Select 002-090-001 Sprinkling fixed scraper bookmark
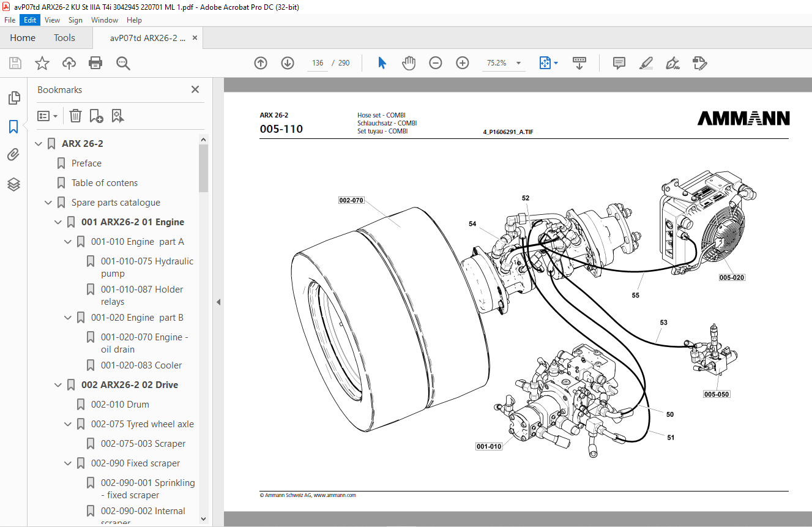Image resolution: width=812 pixels, height=527 pixels. 147,489
